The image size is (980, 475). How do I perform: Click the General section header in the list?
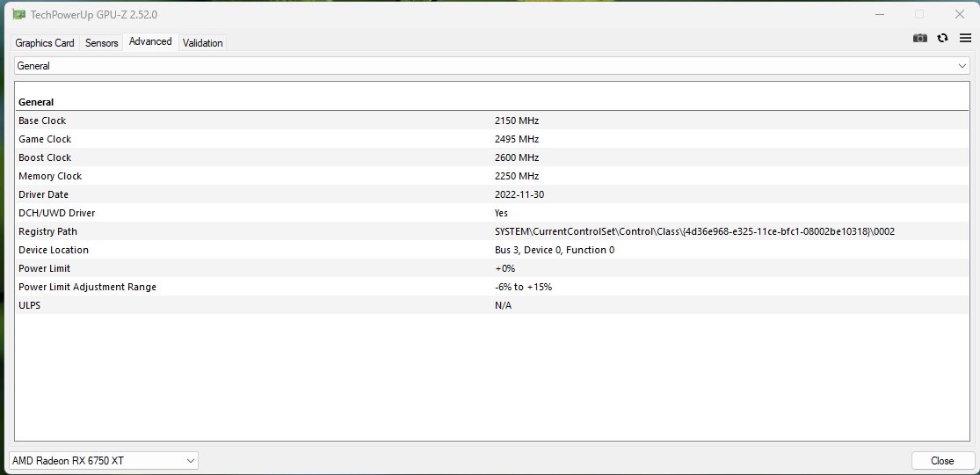coord(36,102)
